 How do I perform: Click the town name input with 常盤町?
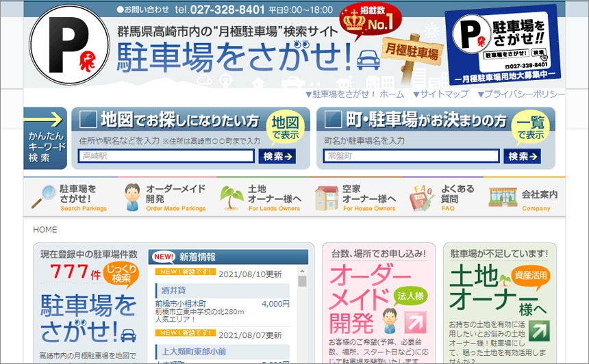(x=412, y=156)
